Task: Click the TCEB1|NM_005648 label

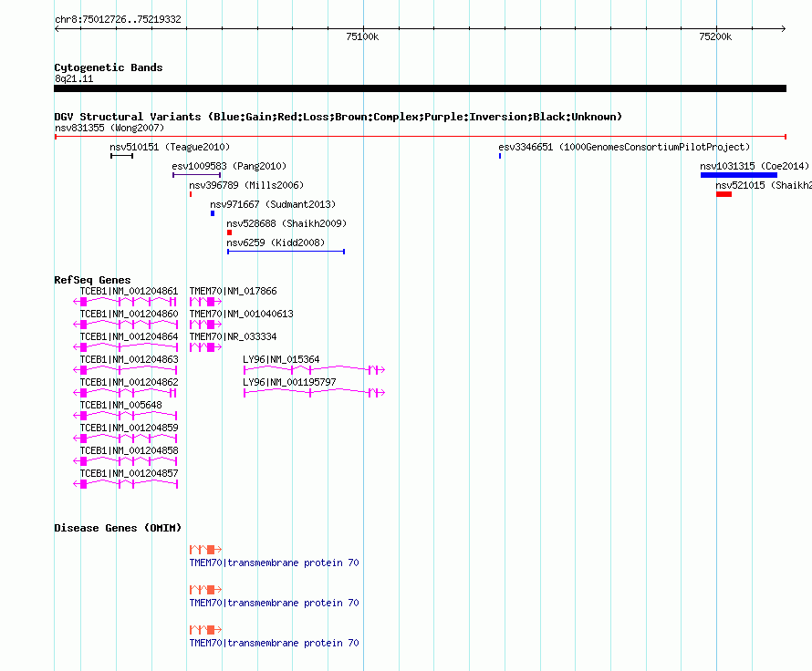Action: tap(120, 405)
